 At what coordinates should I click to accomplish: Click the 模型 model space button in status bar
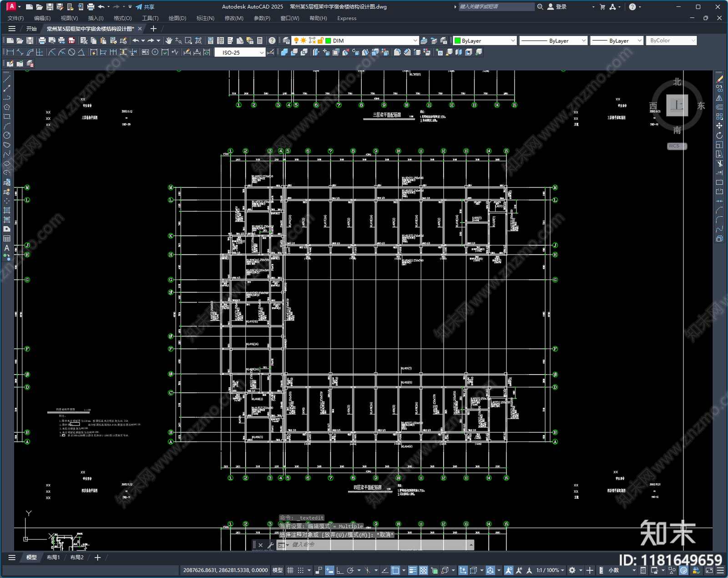(x=278, y=570)
